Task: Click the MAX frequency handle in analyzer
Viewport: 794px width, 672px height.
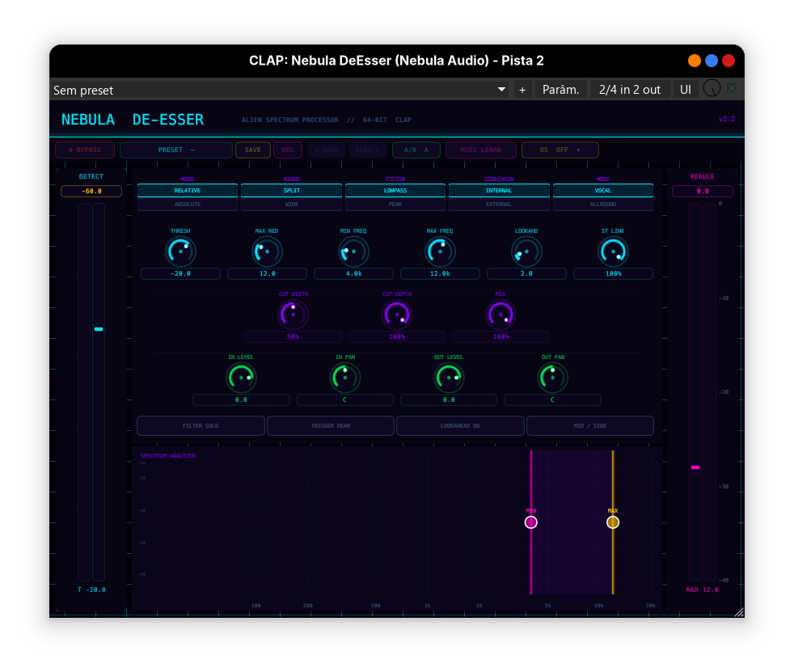Action: [x=613, y=522]
